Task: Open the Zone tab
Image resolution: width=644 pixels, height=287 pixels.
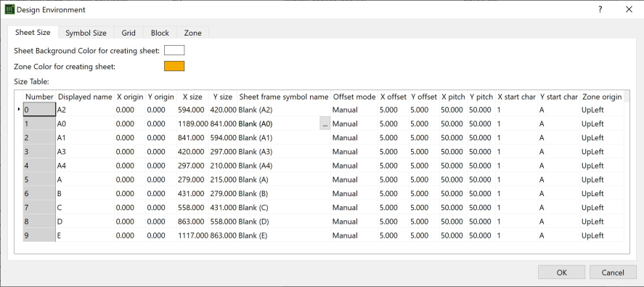Action: click(192, 33)
